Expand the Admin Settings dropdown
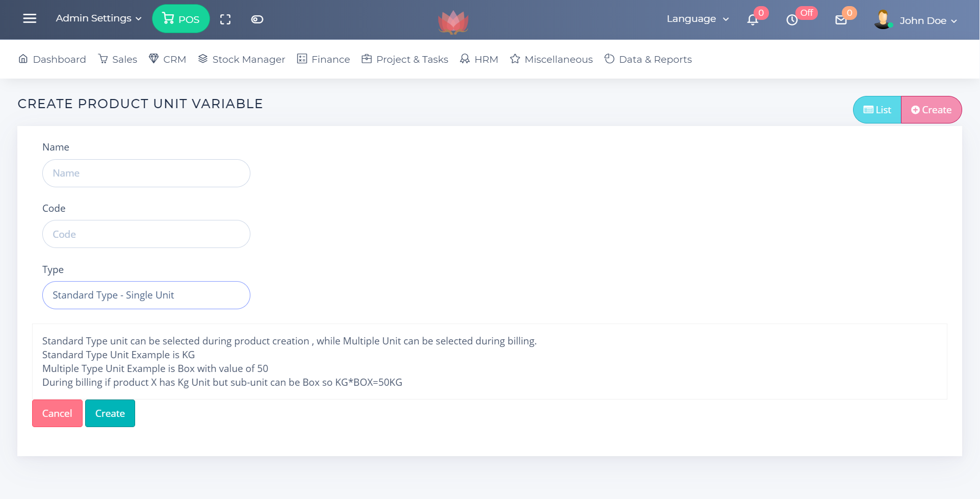Viewport: 980px width, 499px height. 98,18
